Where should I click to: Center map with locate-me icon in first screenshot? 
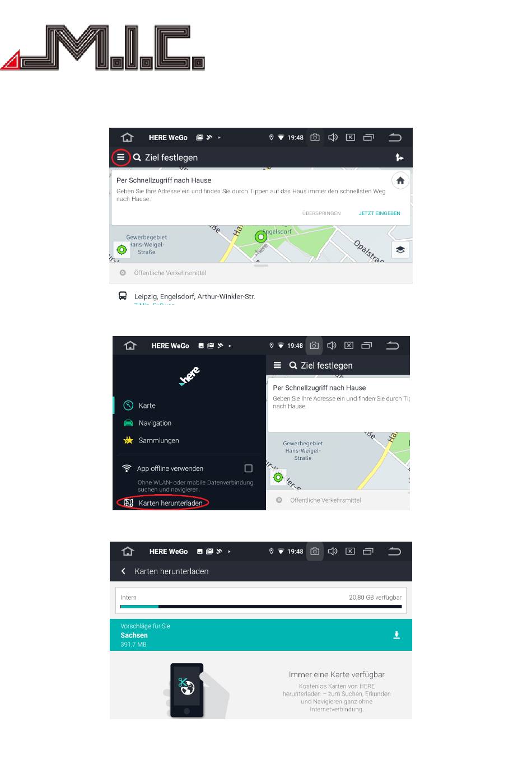[122, 249]
